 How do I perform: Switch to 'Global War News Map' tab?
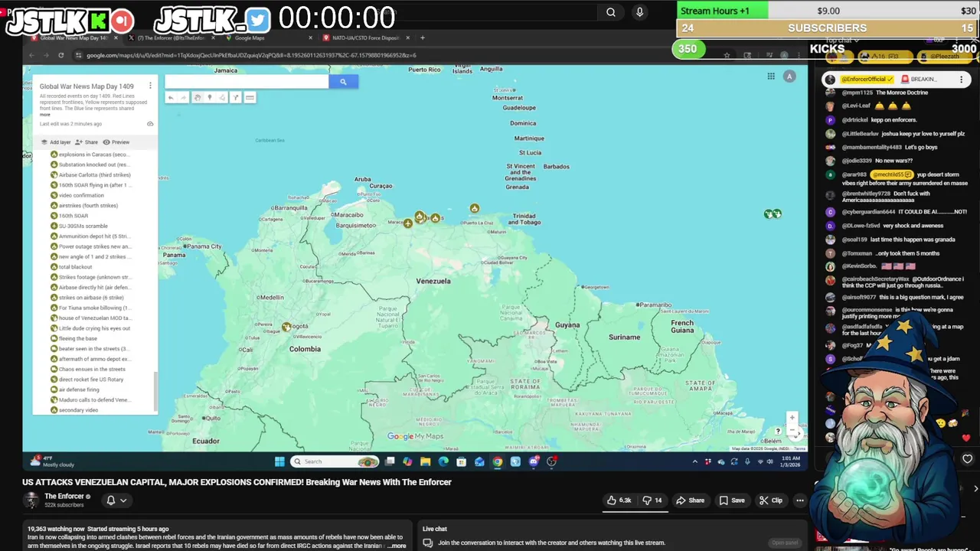point(75,37)
